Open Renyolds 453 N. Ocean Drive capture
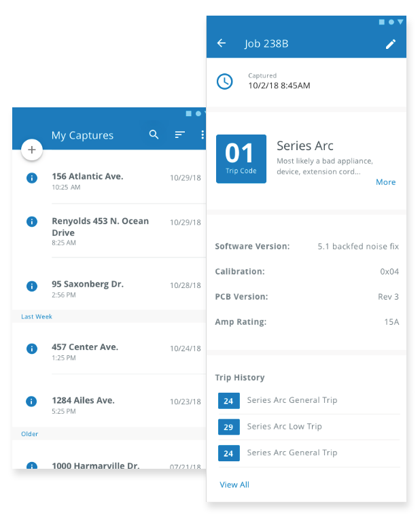Viewport: 420px width, 517px height. (109, 231)
